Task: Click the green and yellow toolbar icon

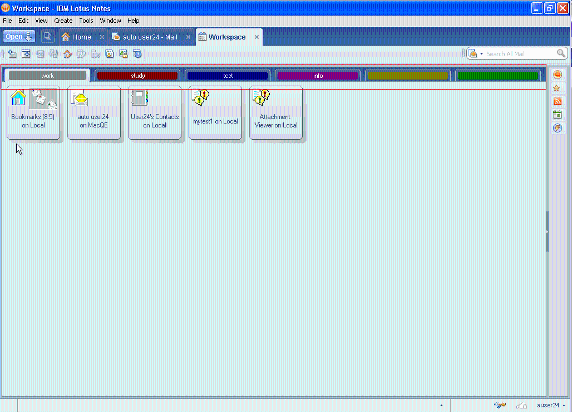Action: (123, 54)
